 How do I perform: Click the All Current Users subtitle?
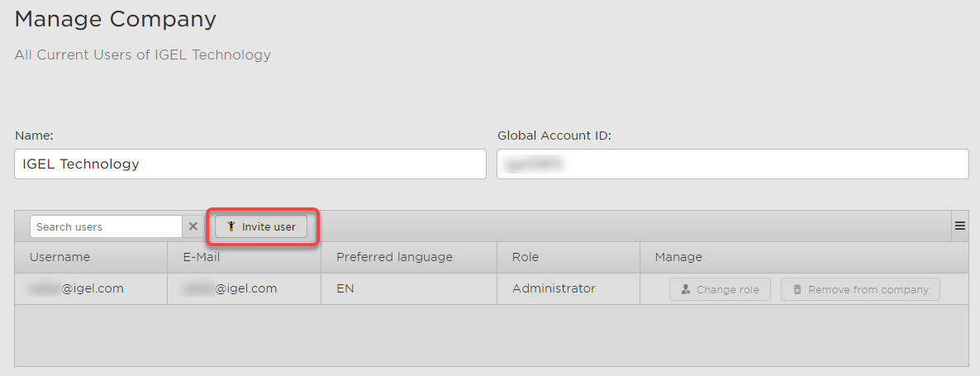[143, 55]
